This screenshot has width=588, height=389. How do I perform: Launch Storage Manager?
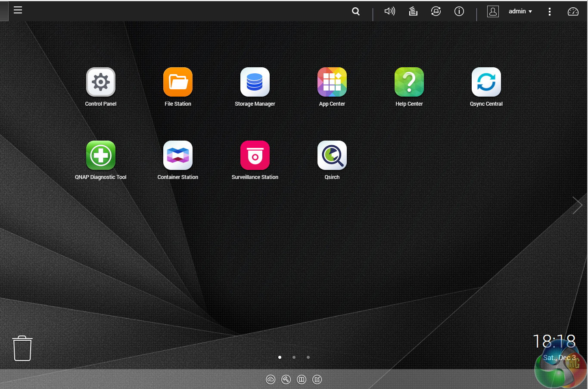(x=255, y=82)
